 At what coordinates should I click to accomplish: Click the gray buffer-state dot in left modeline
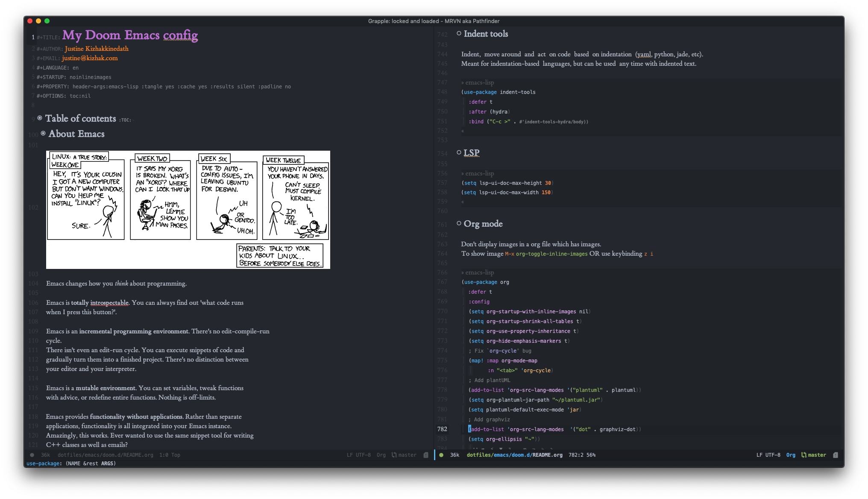(x=32, y=455)
